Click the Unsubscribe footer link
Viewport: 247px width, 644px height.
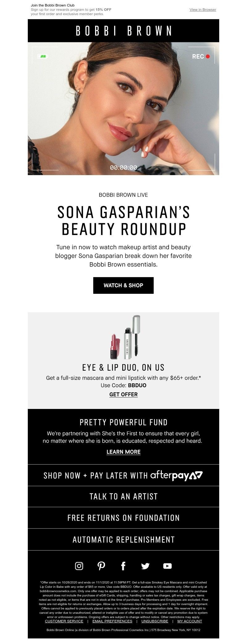coord(155,621)
